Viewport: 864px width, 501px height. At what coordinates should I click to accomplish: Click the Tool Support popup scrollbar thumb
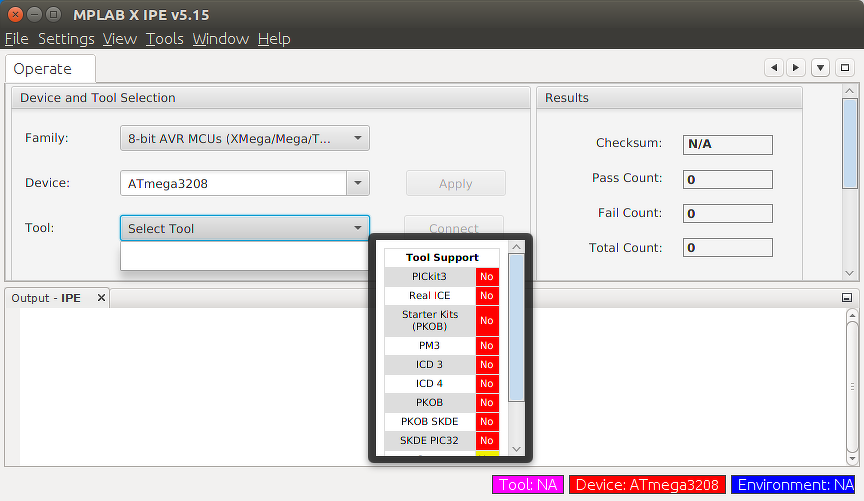[516, 328]
